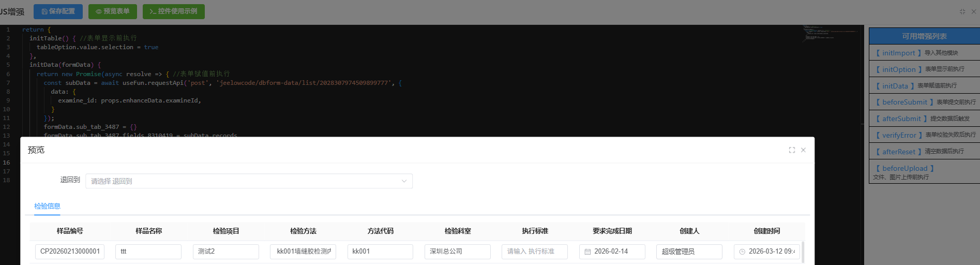Click the 保存配置 save button
Image resolution: width=980 pixels, height=265 pixels.
[x=58, y=11]
